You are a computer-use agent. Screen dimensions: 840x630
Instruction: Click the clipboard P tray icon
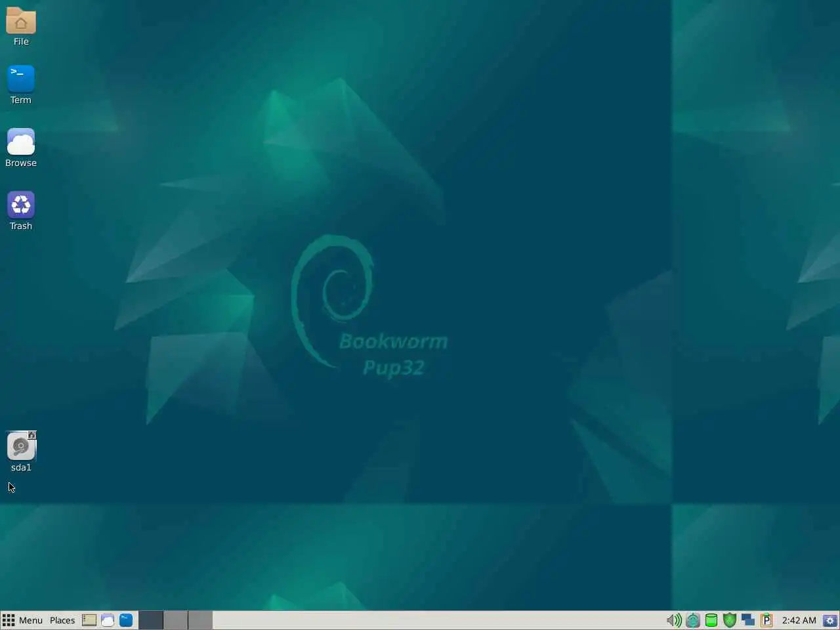click(x=766, y=620)
